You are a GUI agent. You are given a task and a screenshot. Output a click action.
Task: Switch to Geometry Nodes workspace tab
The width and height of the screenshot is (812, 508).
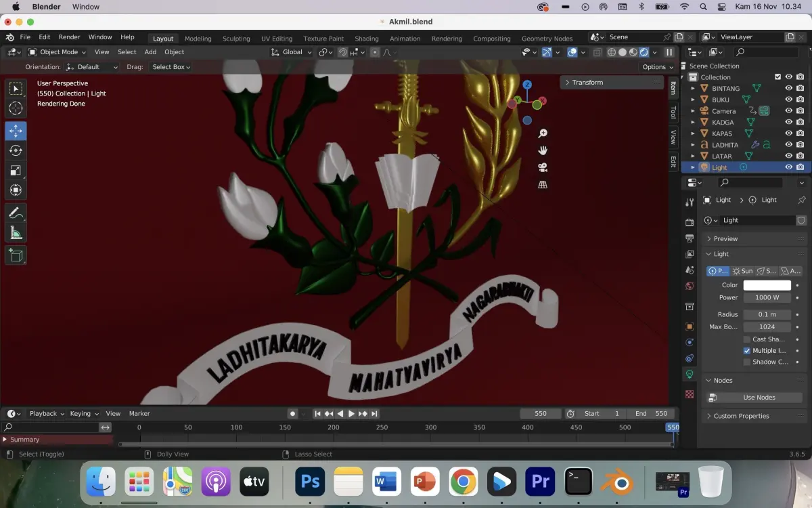click(x=547, y=39)
